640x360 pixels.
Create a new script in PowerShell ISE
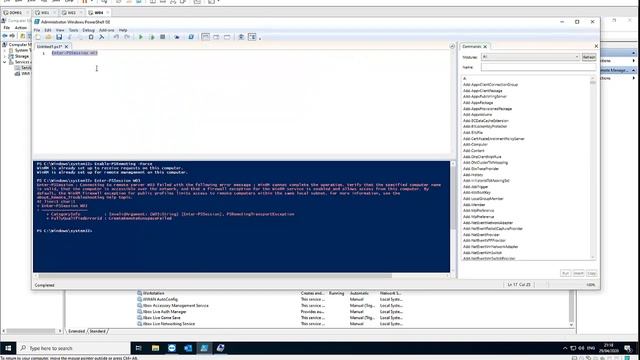tap(38, 37)
